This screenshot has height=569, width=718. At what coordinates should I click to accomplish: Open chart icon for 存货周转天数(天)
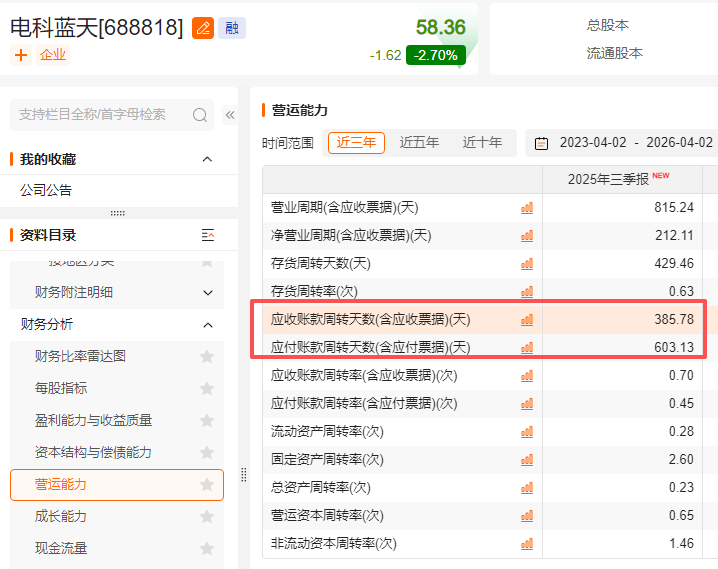tap(527, 264)
